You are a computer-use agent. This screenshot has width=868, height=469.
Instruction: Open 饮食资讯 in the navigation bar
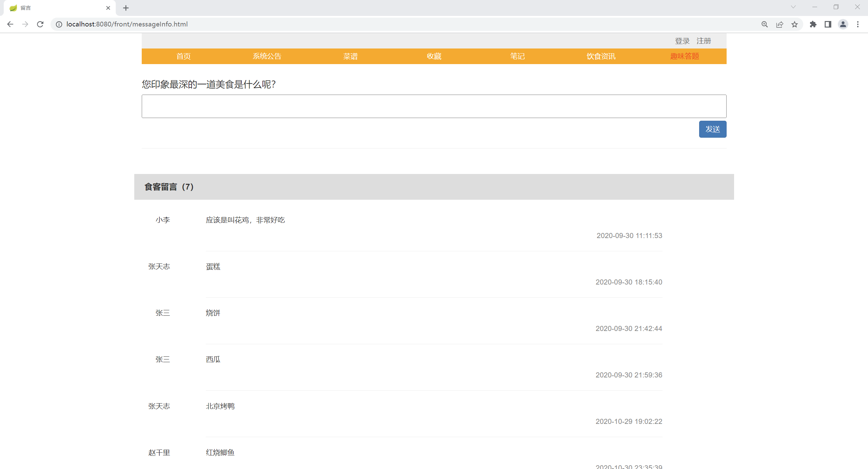601,56
